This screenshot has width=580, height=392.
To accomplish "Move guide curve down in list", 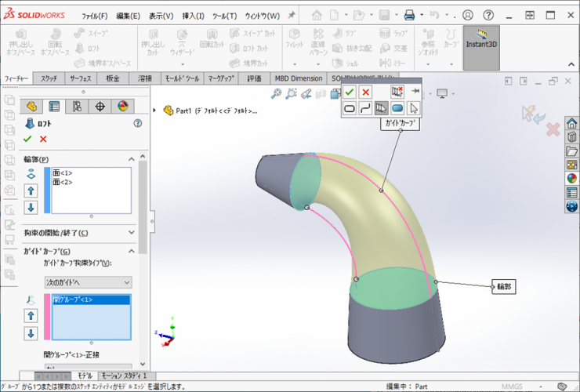I will click(31, 333).
